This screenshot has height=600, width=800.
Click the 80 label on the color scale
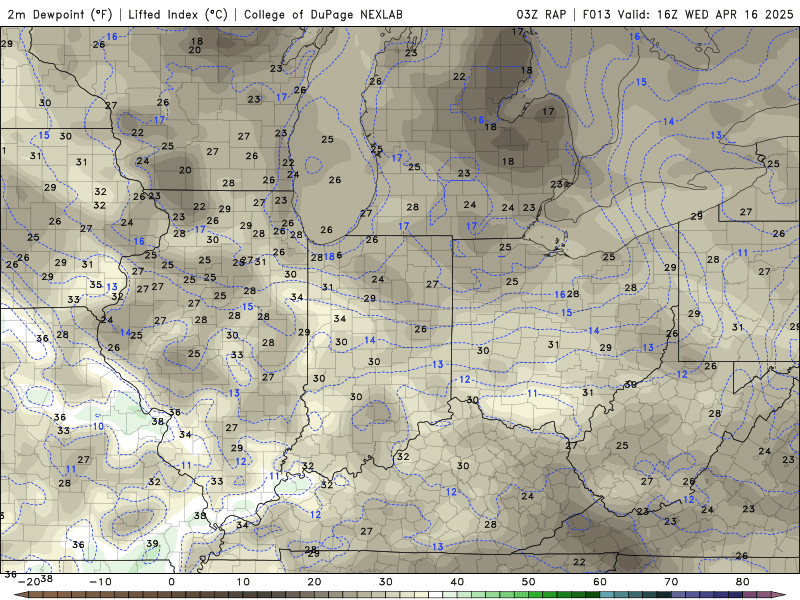pos(743,582)
